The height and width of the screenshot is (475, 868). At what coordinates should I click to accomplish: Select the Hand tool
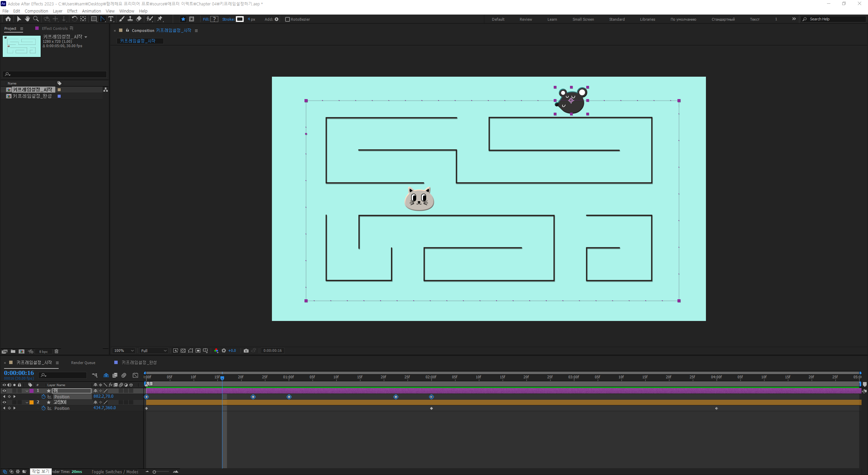pyautogui.click(x=27, y=19)
